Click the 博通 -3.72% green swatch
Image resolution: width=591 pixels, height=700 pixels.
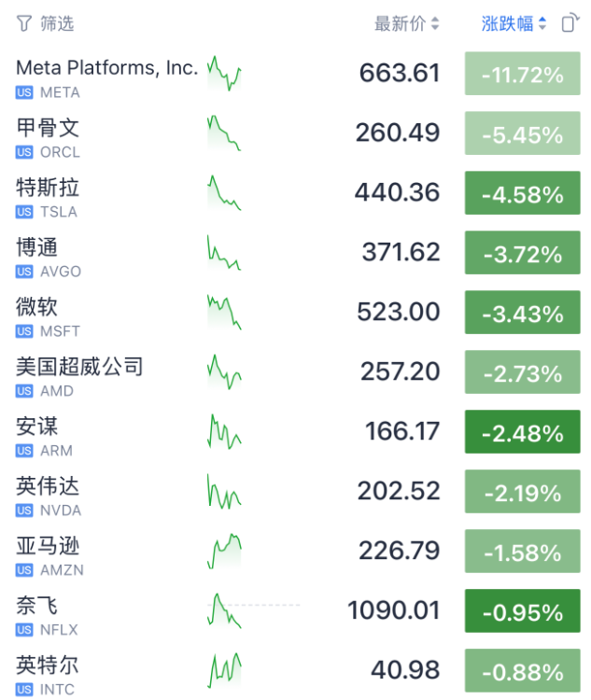tap(522, 254)
